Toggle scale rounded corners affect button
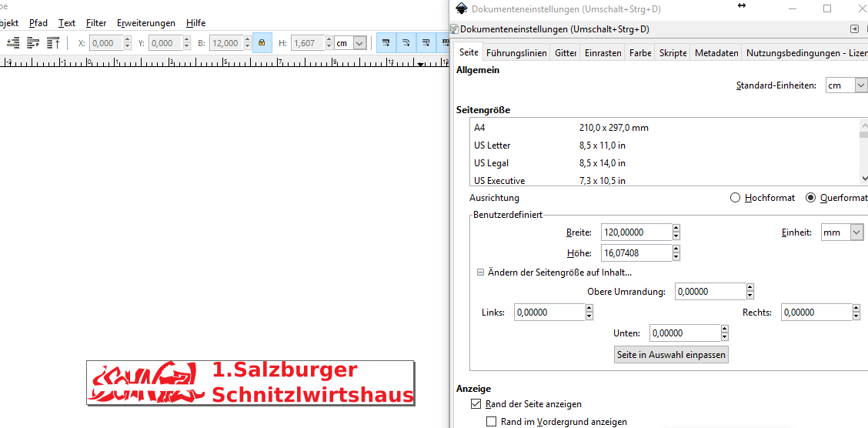The image size is (868, 428). (406, 43)
